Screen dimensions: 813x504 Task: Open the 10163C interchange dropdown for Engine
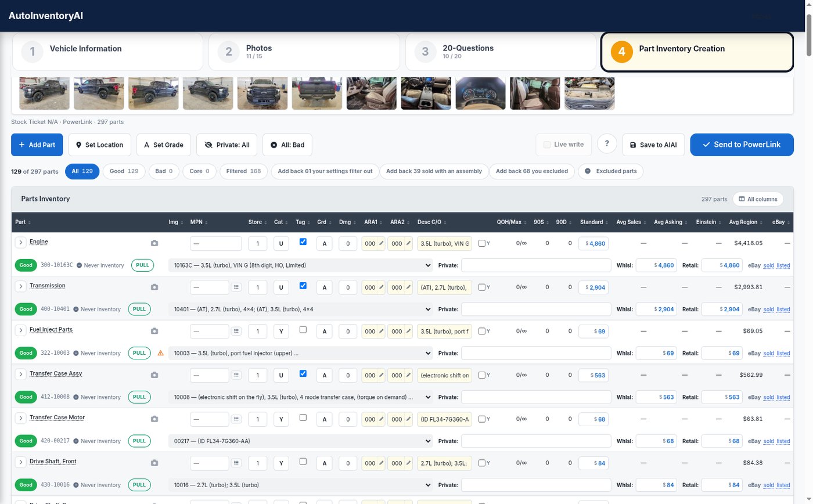(x=301, y=265)
